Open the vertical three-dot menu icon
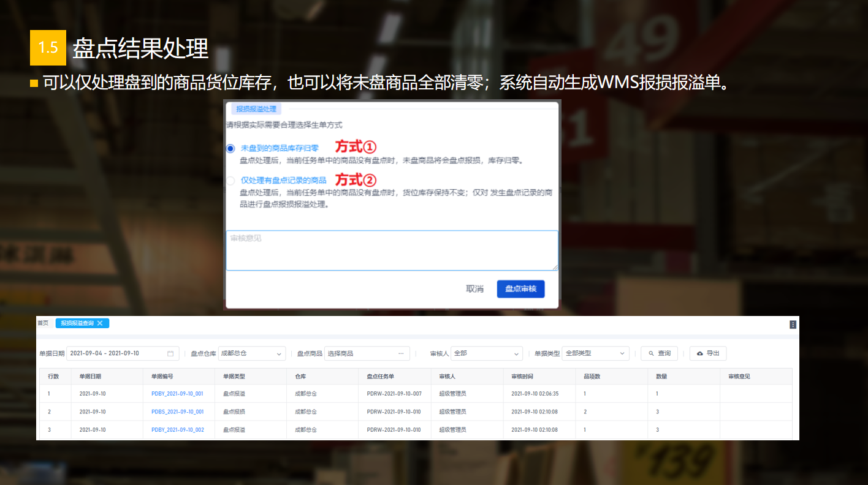 (x=793, y=325)
